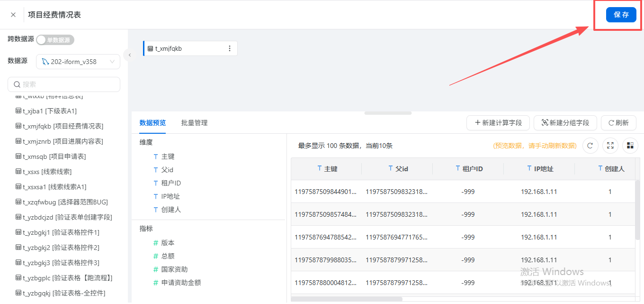The height and width of the screenshot is (304, 644).
Task: Click the 申请资助金额 measure field
Action: (x=181, y=283)
